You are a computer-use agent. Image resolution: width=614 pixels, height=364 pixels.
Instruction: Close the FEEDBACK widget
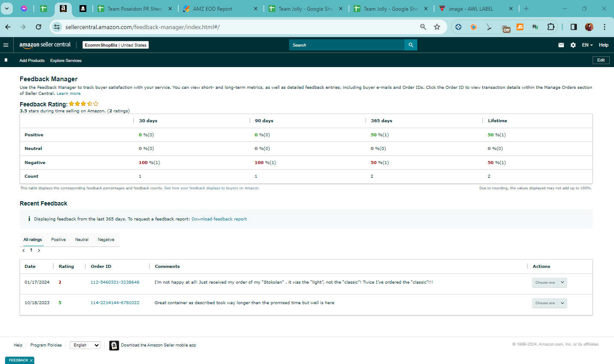coord(31,361)
